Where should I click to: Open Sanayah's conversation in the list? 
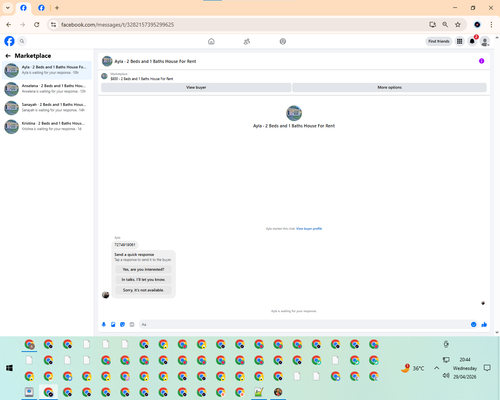point(47,107)
